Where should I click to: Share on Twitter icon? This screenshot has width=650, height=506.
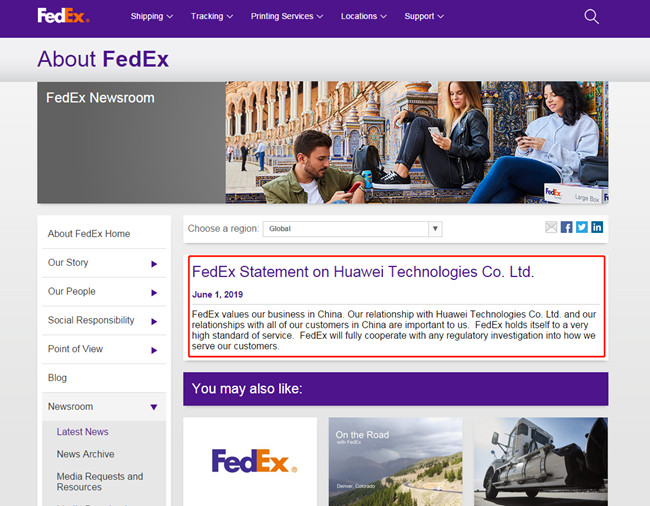582,227
